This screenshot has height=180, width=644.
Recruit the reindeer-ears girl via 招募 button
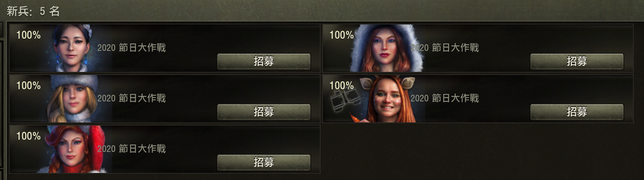(577, 112)
